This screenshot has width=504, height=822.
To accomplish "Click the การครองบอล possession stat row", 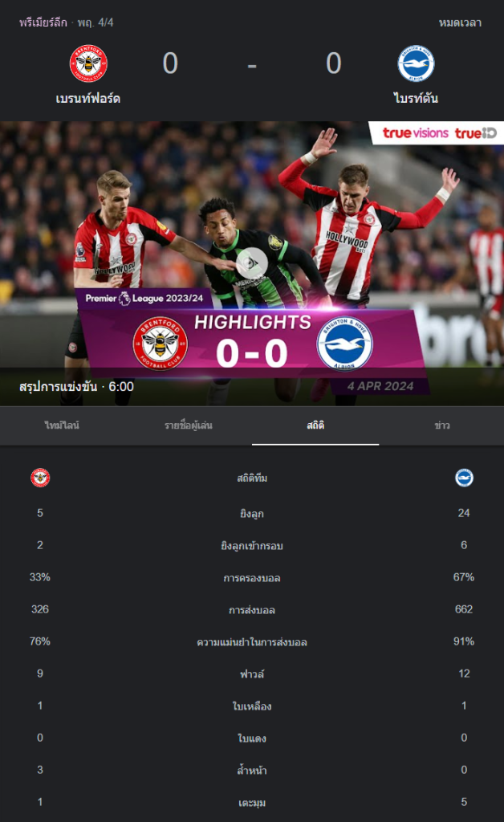I will click(x=252, y=578).
